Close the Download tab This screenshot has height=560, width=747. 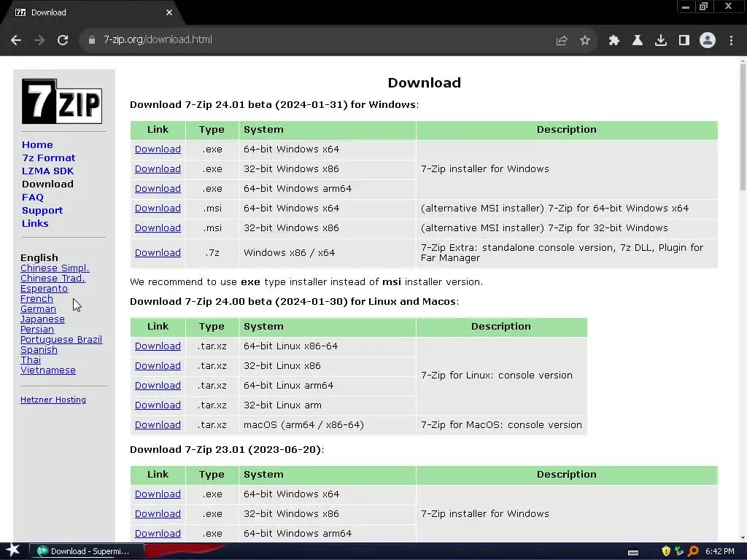tap(169, 12)
